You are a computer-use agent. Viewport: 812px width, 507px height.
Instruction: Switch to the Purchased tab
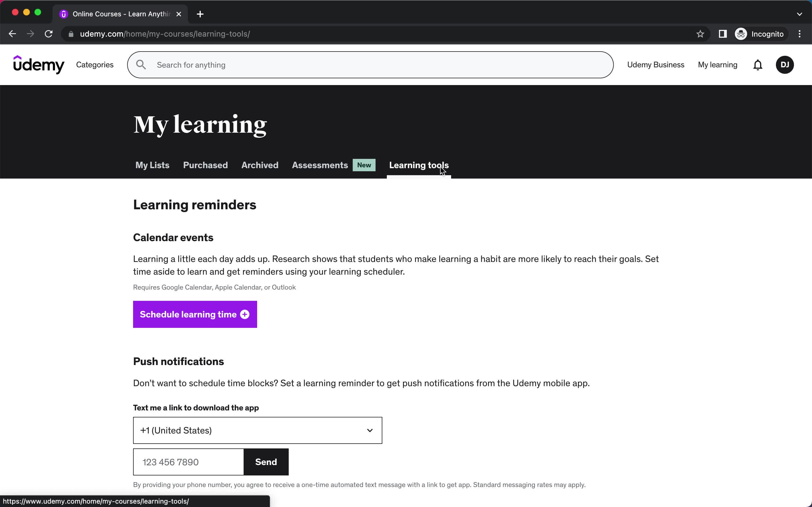point(205,165)
